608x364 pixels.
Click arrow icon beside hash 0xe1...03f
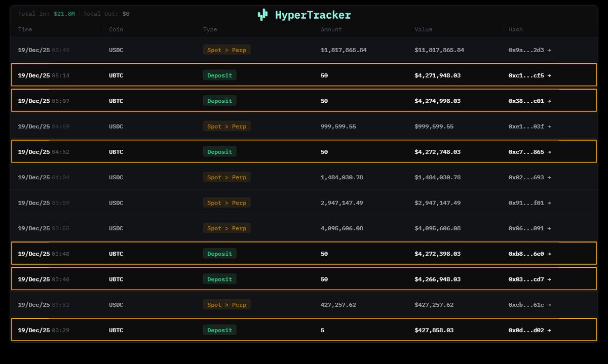[549, 127]
